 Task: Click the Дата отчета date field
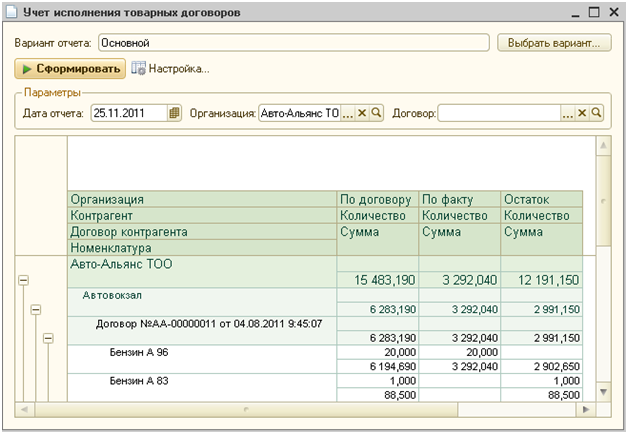128,114
